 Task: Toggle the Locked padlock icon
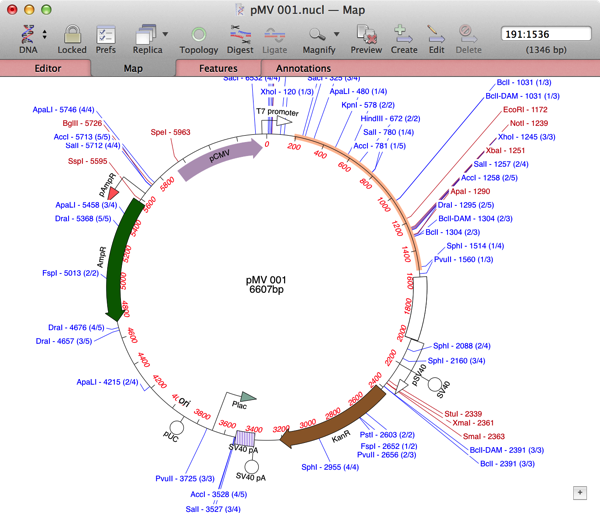tap(71, 34)
